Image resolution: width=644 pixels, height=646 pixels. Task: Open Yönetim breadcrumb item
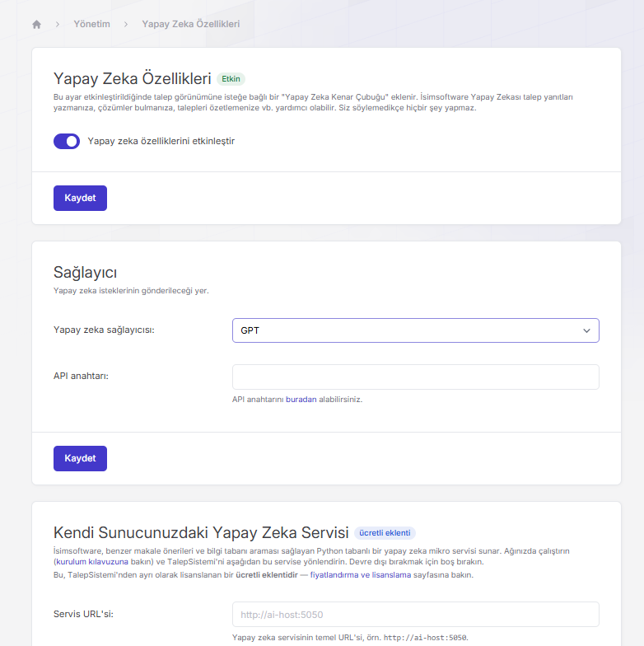[x=92, y=24]
